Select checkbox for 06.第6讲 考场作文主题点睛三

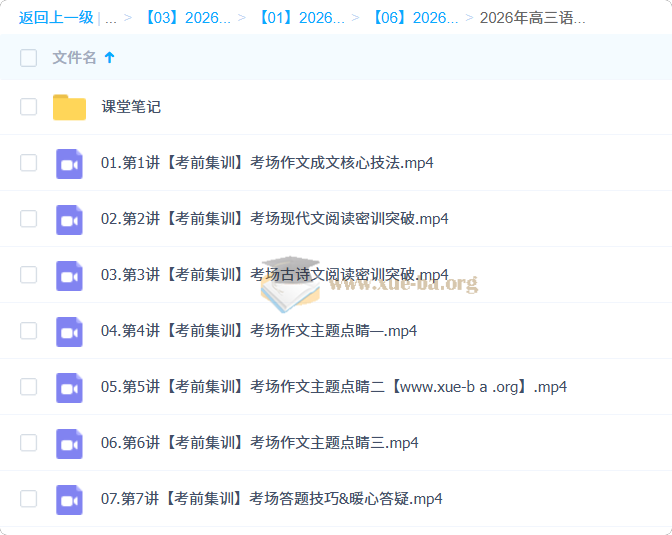coord(28,443)
